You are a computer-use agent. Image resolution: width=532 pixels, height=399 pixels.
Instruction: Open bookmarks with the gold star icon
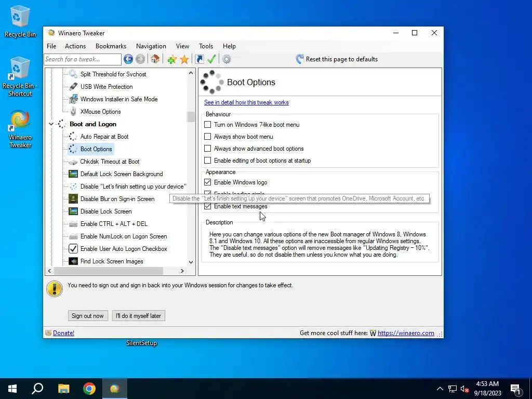click(184, 59)
